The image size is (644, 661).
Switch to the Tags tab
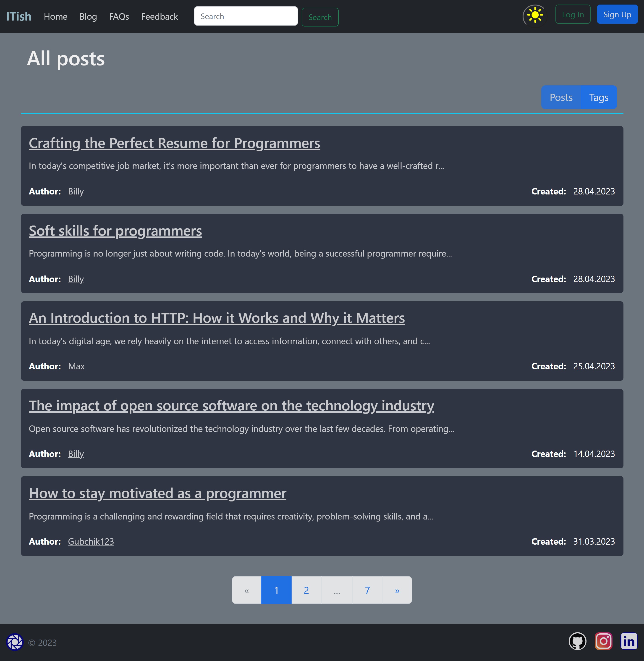[598, 97]
